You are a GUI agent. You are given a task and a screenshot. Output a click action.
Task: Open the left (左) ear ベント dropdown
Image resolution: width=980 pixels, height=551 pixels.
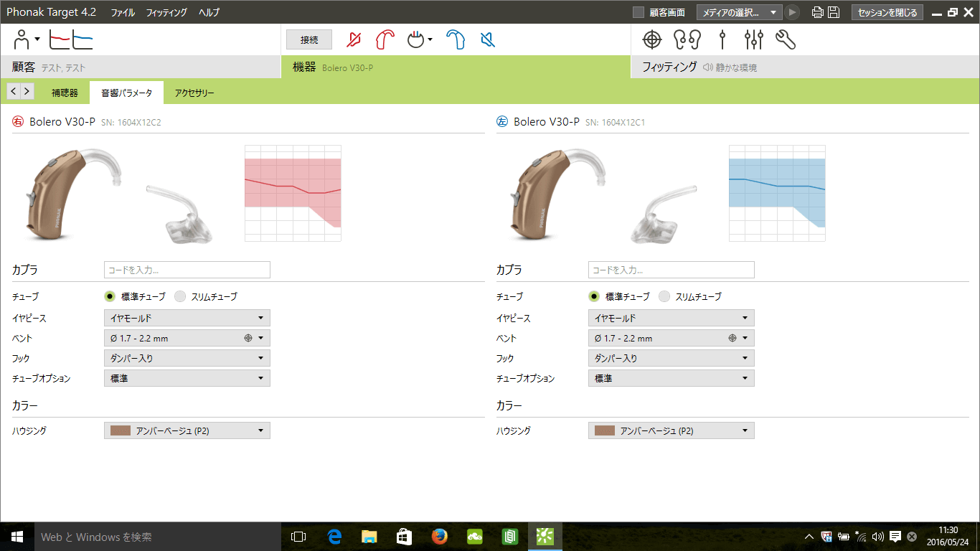pyautogui.click(x=672, y=338)
